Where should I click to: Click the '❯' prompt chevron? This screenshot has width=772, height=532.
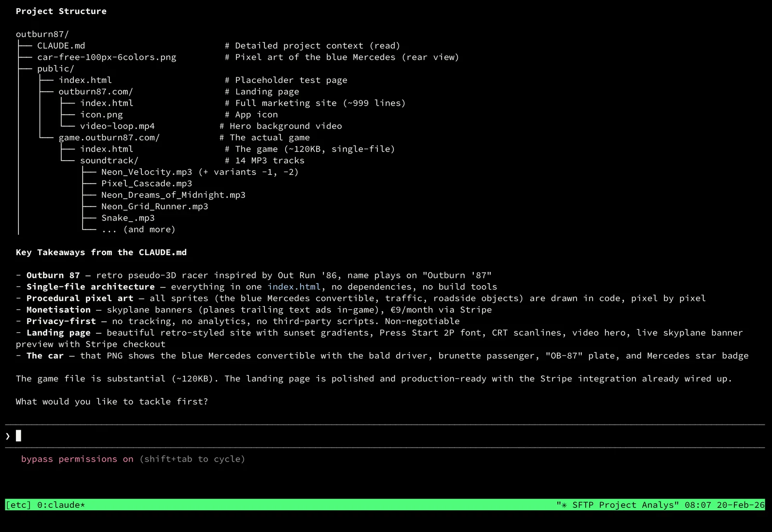click(x=8, y=436)
